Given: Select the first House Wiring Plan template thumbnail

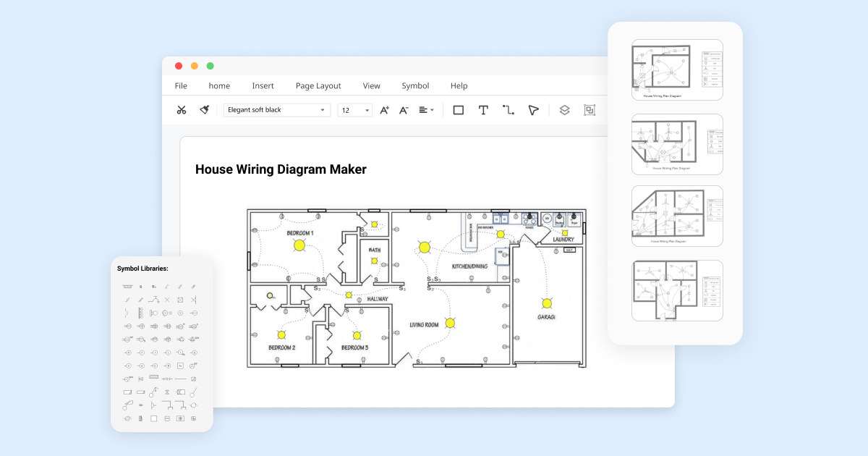Looking at the screenshot, I should coord(677,69).
